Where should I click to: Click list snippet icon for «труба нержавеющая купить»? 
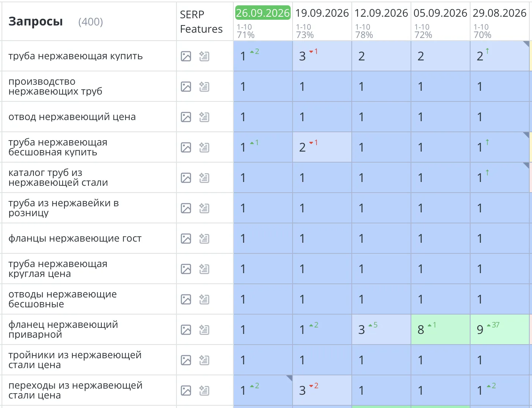pyautogui.click(x=204, y=56)
